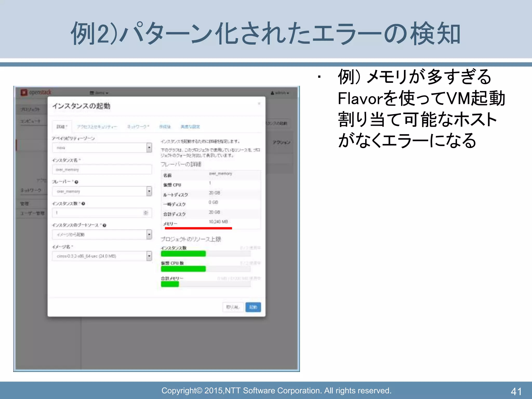Expand the 管理 sidebar section

25,204
